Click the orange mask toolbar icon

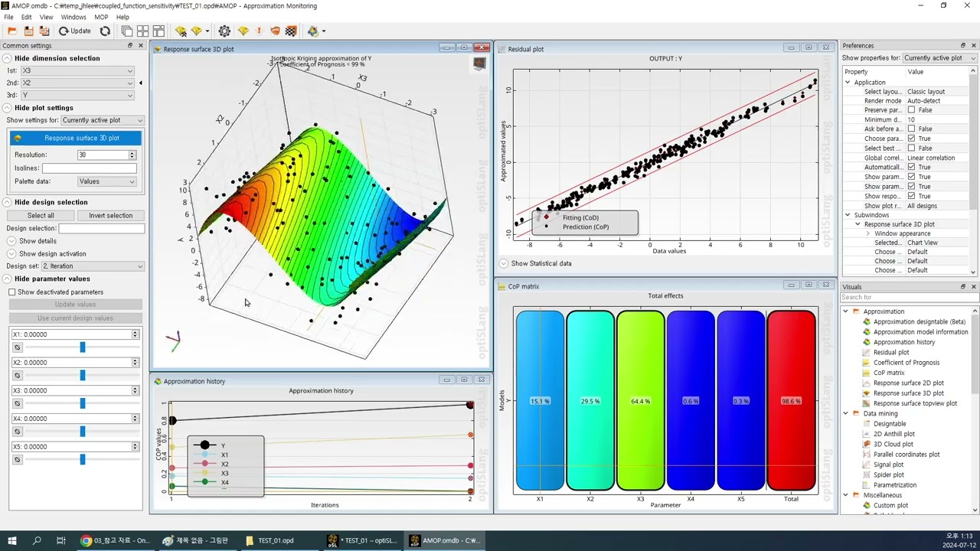click(275, 31)
